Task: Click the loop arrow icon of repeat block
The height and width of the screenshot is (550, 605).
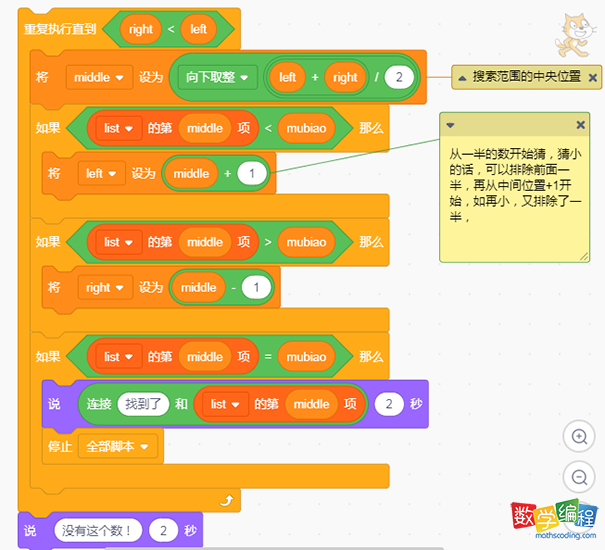Action: [x=226, y=501]
